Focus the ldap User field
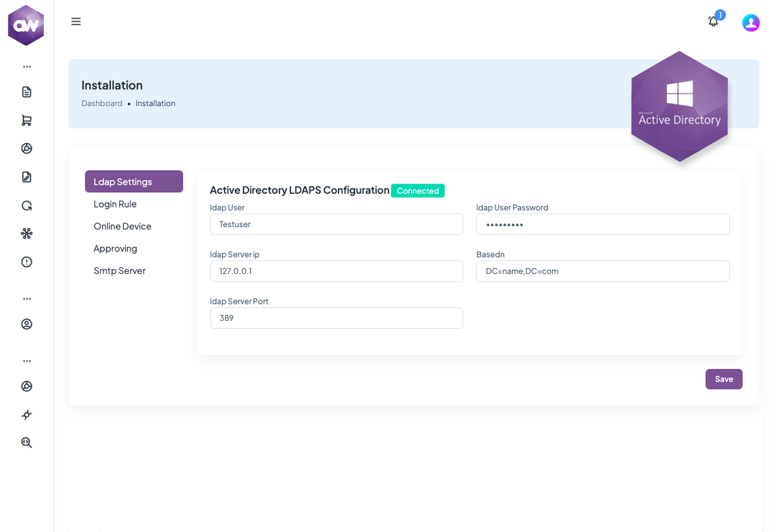 tap(337, 224)
